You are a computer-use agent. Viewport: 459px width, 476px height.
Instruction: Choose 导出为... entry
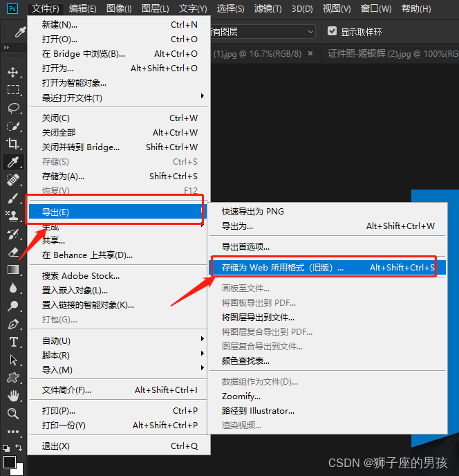coord(328,226)
